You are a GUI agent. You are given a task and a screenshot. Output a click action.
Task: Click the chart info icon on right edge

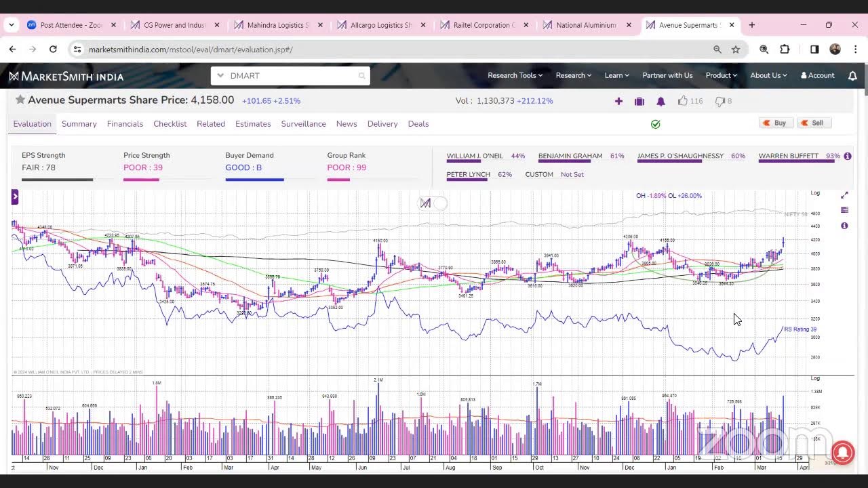tap(844, 226)
